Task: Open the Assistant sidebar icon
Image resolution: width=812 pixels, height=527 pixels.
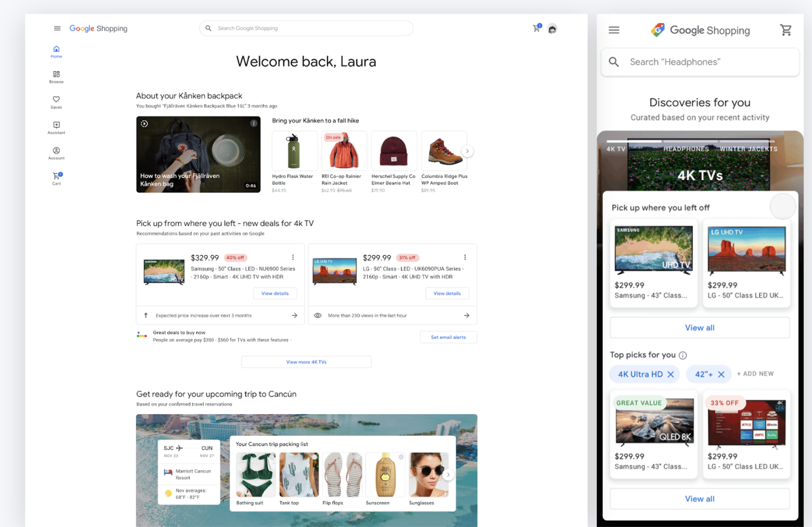Action: pos(56,125)
